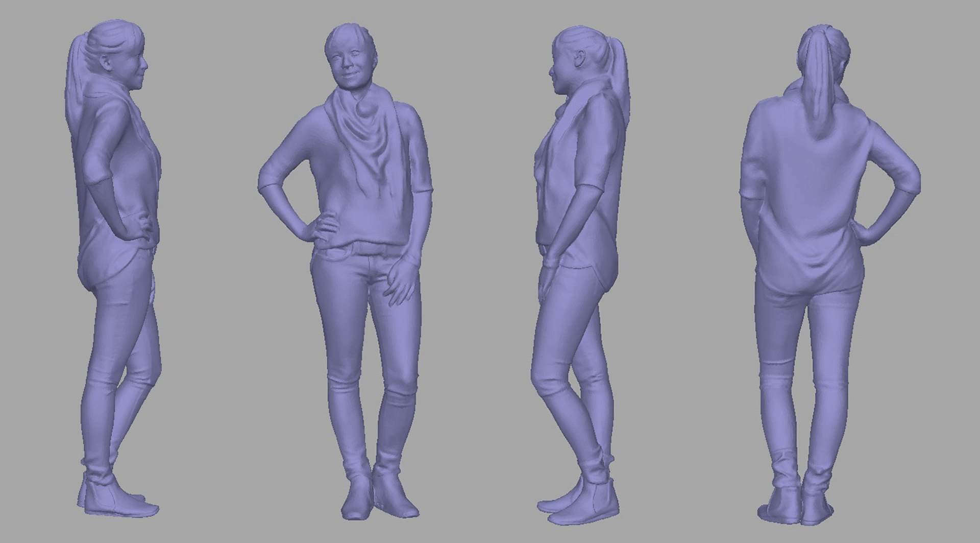Select the front-facing view of the 3D model
Viewport: 980px width, 543px height.
[346, 271]
